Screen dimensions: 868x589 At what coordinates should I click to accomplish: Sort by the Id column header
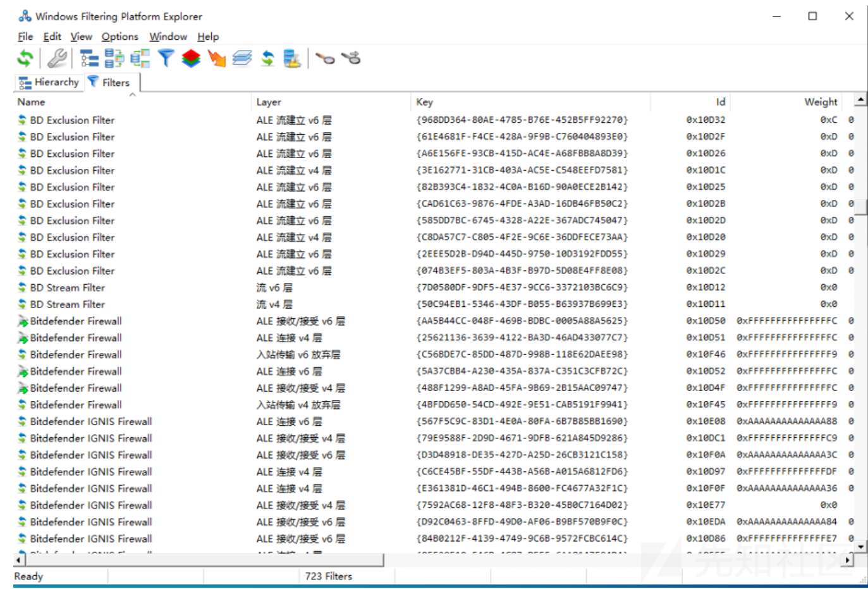pyautogui.click(x=690, y=102)
